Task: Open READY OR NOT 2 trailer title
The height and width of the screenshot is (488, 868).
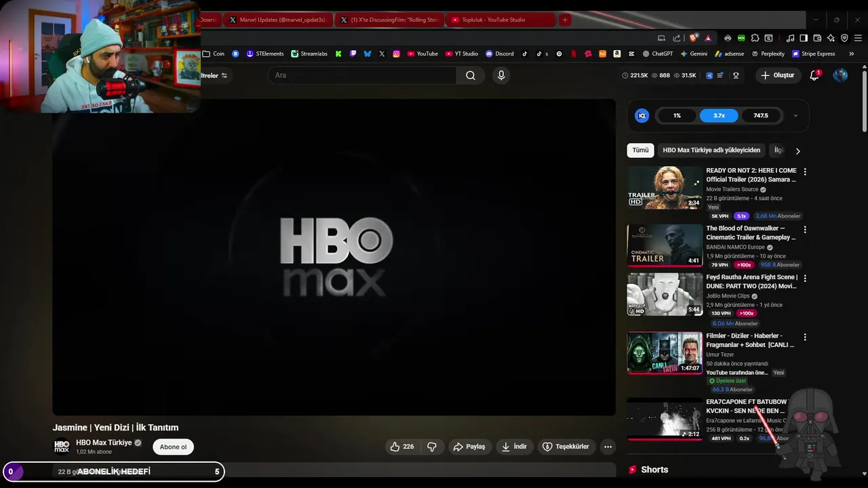Action: (751, 175)
